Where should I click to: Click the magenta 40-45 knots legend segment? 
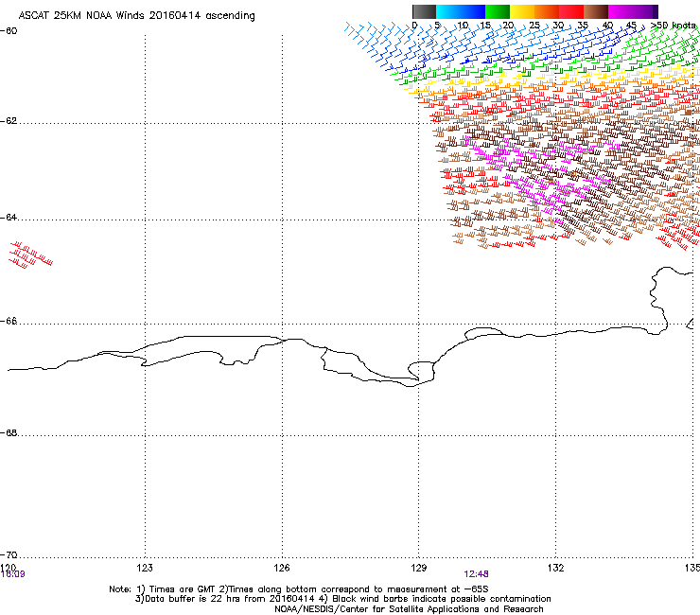tap(621, 11)
